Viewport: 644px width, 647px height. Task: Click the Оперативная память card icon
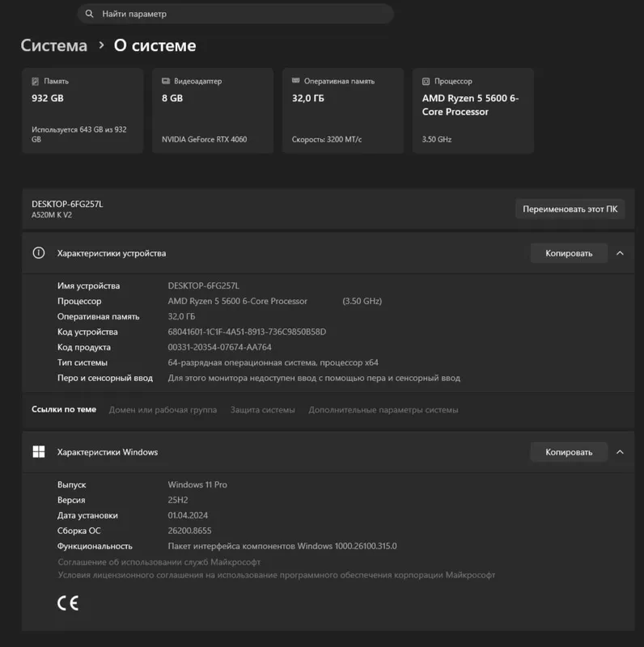pyautogui.click(x=295, y=80)
